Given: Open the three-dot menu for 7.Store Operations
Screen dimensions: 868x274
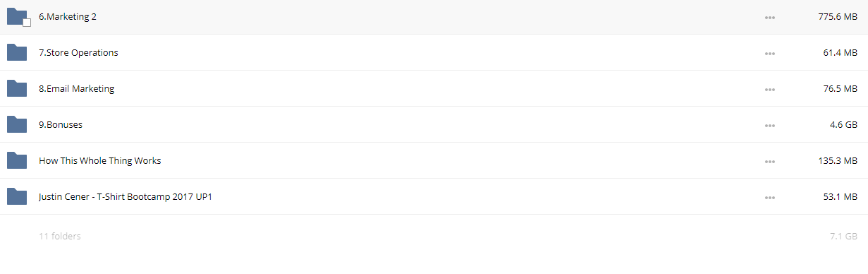Looking at the screenshot, I should 770,54.
